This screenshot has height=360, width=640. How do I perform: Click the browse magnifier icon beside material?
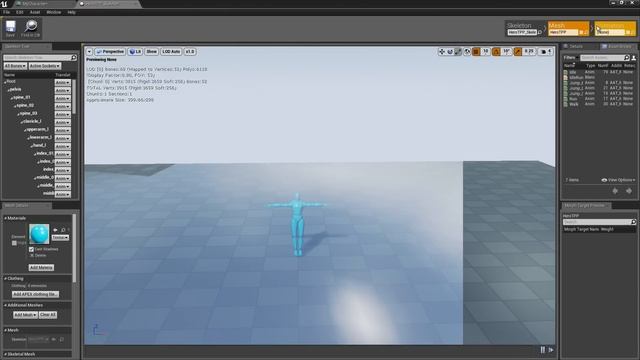[x=63, y=230]
